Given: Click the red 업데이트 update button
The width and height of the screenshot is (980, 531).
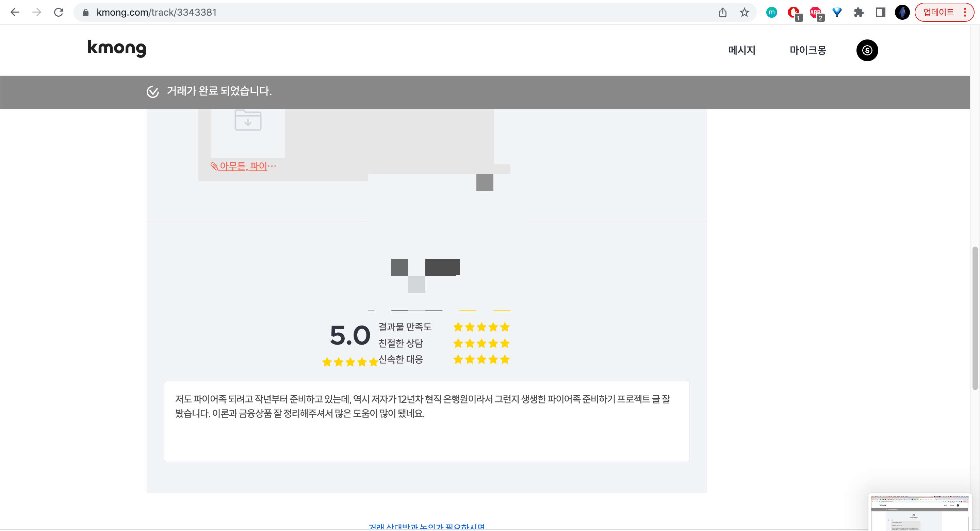Looking at the screenshot, I should (938, 13).
